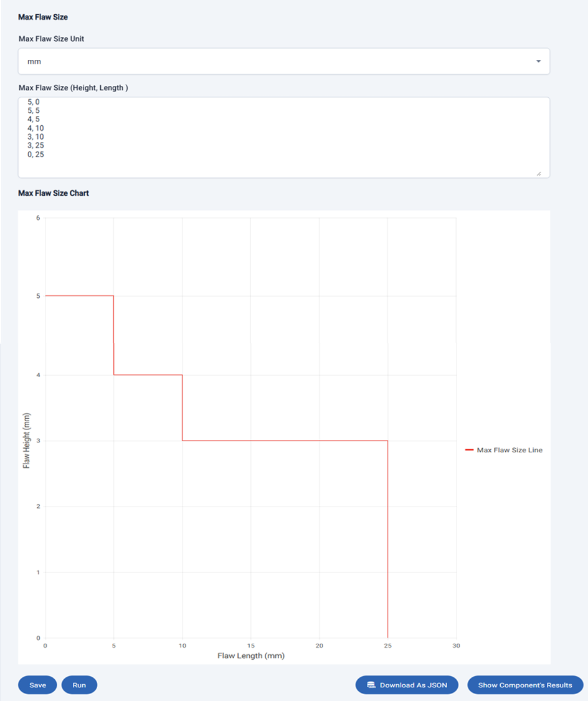Click the "Flaw Length (mm)" axis title
This screenshot has height=701, width=588.
coord(250,656)
